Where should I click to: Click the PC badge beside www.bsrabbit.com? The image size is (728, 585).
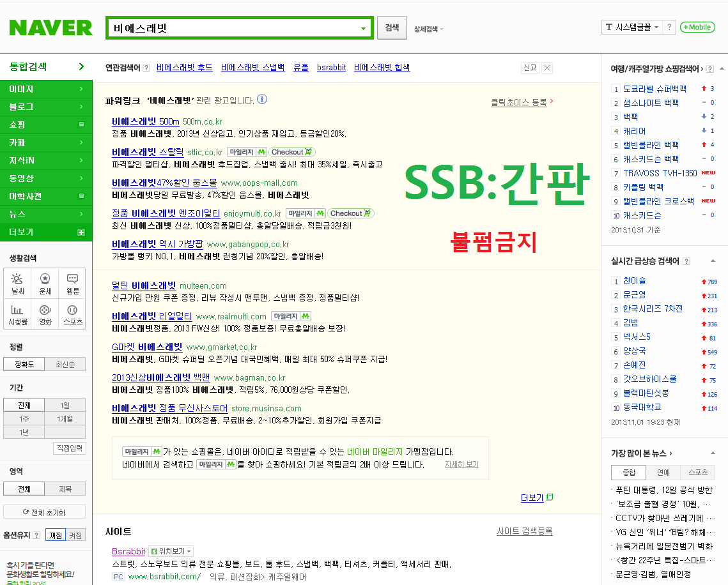(118, 577)
